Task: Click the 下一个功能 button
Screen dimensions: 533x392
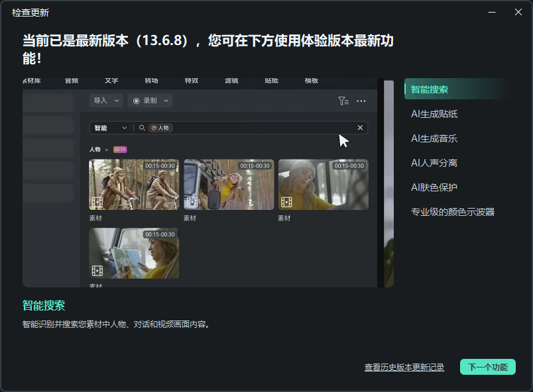Action: click(487, 367)
